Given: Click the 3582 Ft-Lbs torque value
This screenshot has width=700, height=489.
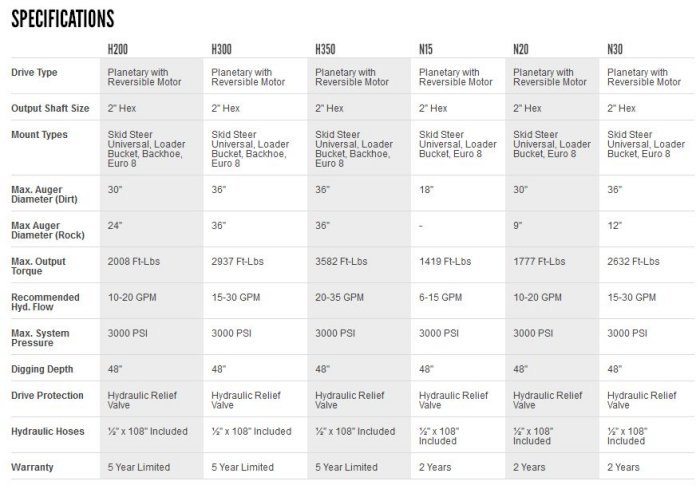Looking at the screenshot, I should pos(345,262).
